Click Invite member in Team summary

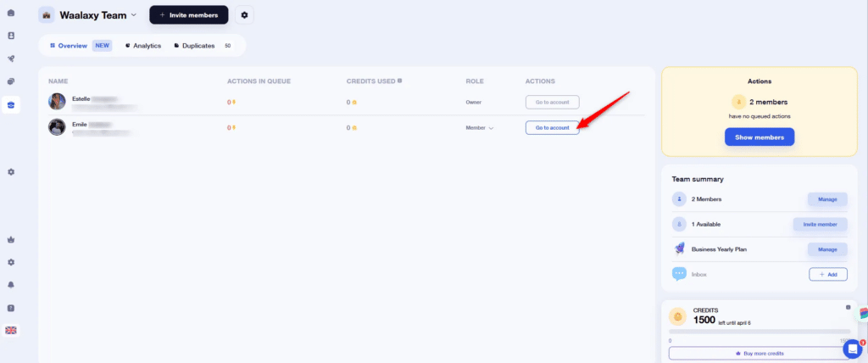[821, 225]
